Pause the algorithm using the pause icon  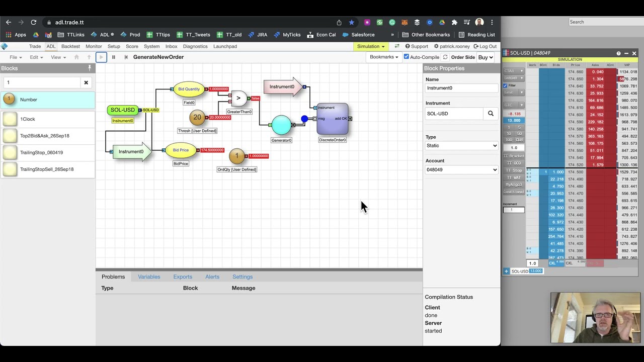click(x=114, y=57)
